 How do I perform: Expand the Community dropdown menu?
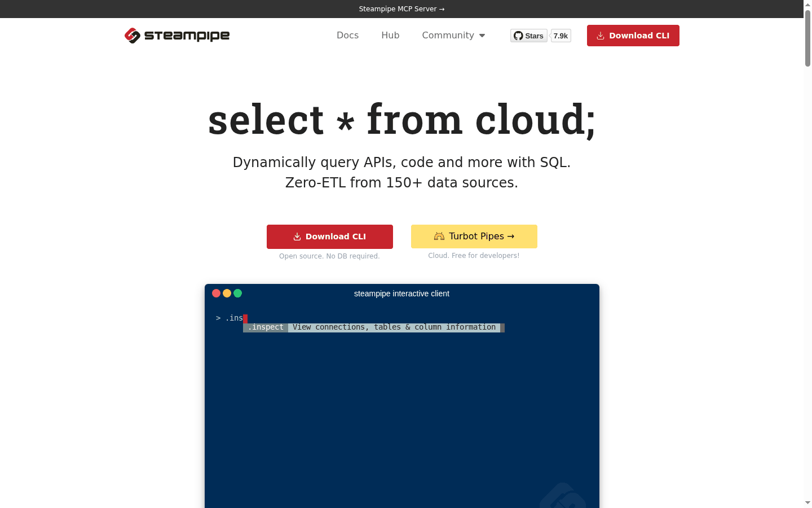pos(453,35)
